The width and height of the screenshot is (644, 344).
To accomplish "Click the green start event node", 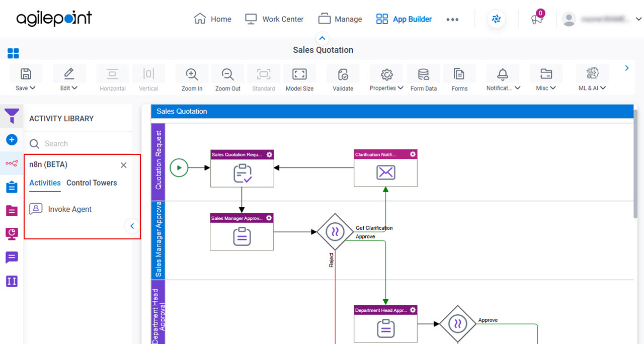I will [x=179, y=167].
